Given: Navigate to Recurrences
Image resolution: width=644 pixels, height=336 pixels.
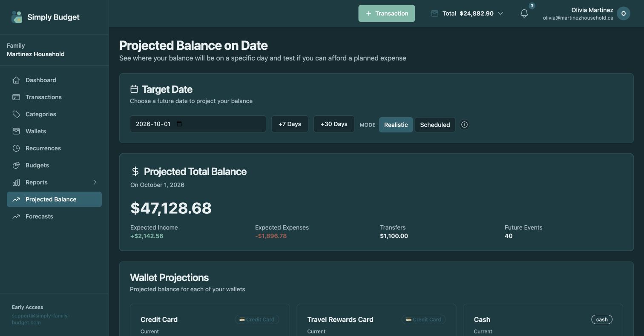Looking at the screenshot, I should [54, 148].
